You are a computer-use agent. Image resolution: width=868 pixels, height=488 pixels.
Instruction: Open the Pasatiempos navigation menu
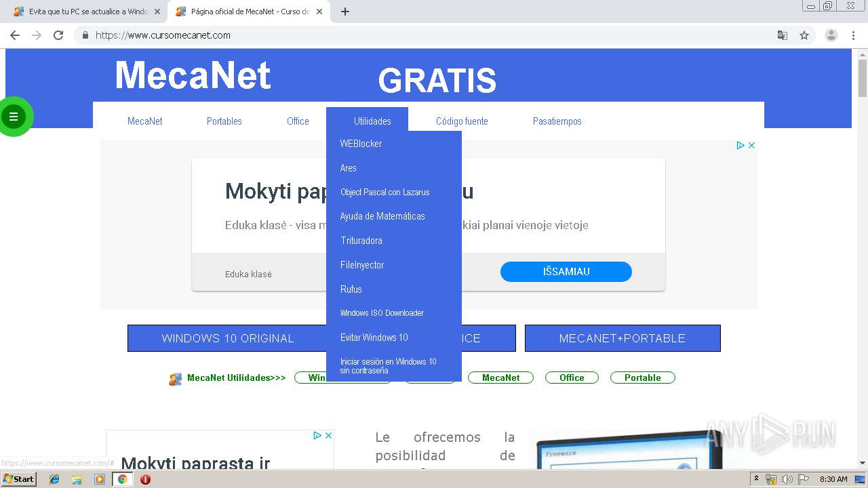point(557,121)
